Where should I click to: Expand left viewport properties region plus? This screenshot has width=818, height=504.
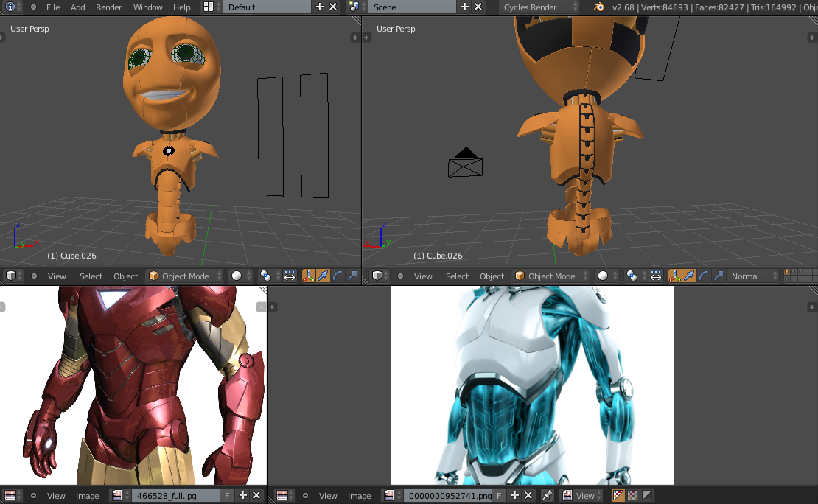point(355,38)
